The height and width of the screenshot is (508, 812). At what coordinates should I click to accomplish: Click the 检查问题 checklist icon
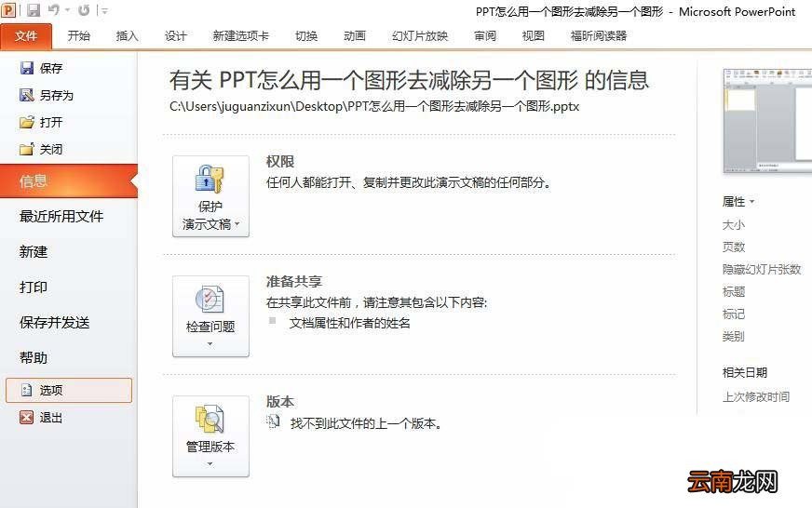[210, 299]
